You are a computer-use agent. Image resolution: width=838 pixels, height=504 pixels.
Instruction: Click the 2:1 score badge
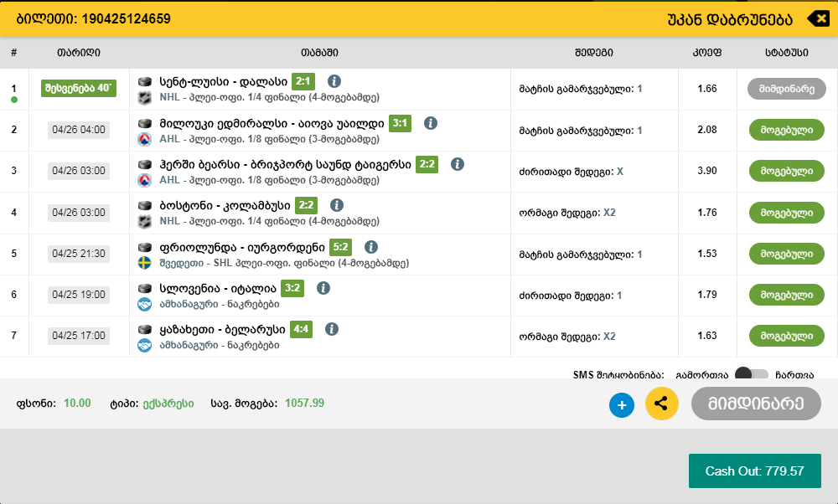point(303,82)
